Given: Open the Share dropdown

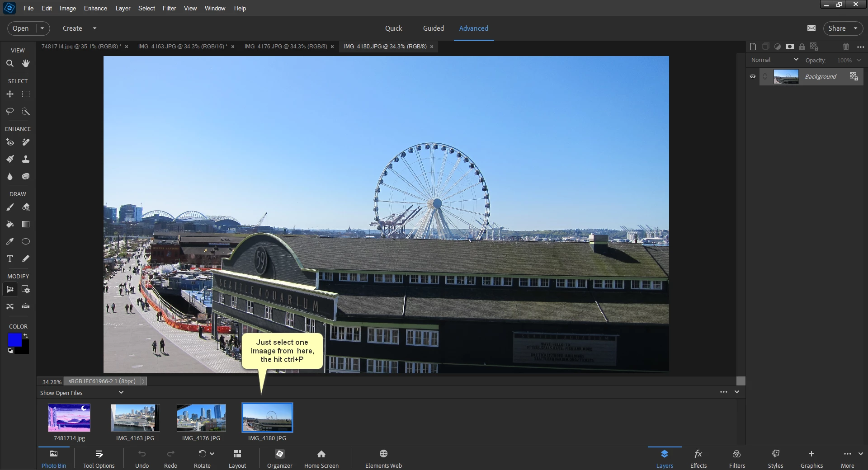Looking at the screenshot, I should click(x=843, y=28).
